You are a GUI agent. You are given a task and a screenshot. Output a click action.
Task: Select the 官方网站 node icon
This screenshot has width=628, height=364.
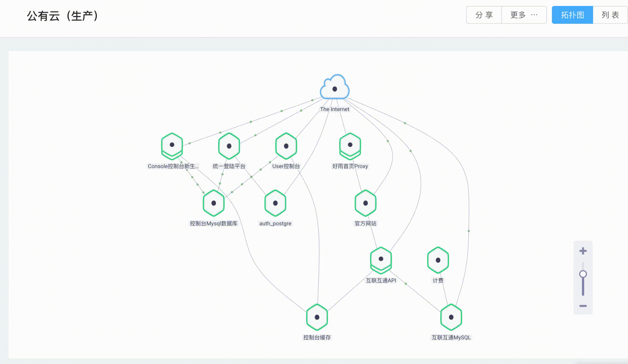coord(365,203)
